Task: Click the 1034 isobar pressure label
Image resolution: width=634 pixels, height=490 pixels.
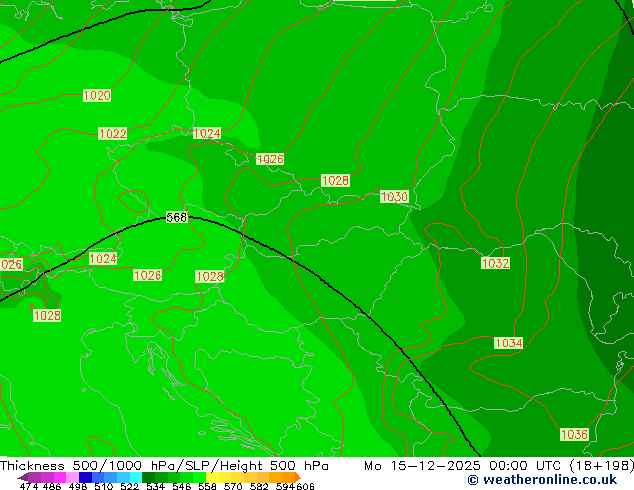Action: 509,343
